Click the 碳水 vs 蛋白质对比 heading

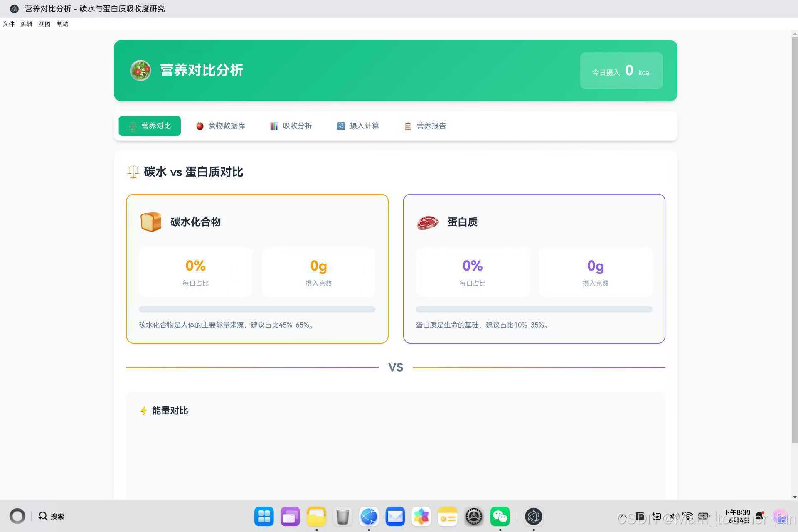point(193,172)
